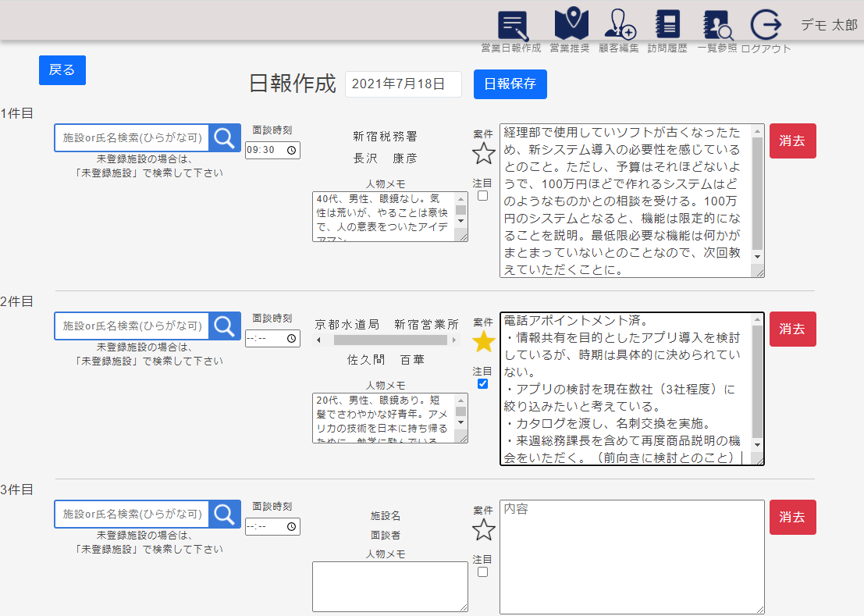The image size is (864, 616).
Task: Uncheck the 注目 checkbox in 2件目
Action: click(x=482, y=384)
